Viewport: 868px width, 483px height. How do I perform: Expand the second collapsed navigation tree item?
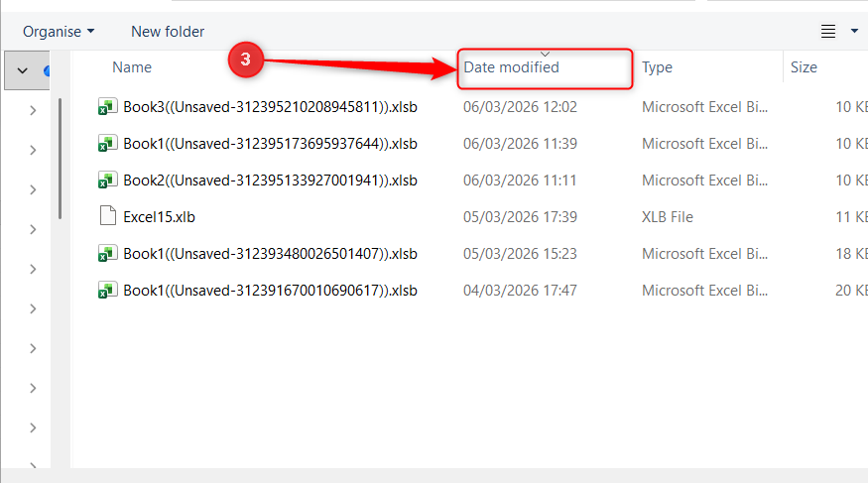coord(33,150)
